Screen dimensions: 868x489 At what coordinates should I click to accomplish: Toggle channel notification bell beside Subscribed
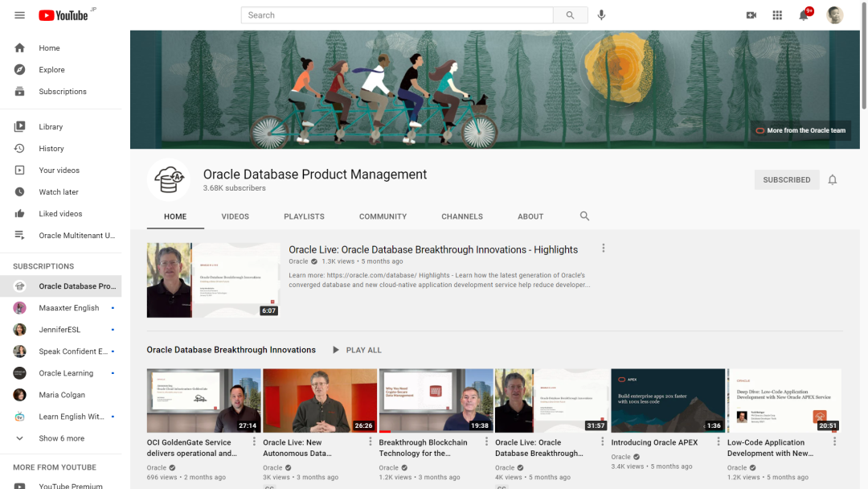pyautogui.click(x=832, y=180)
